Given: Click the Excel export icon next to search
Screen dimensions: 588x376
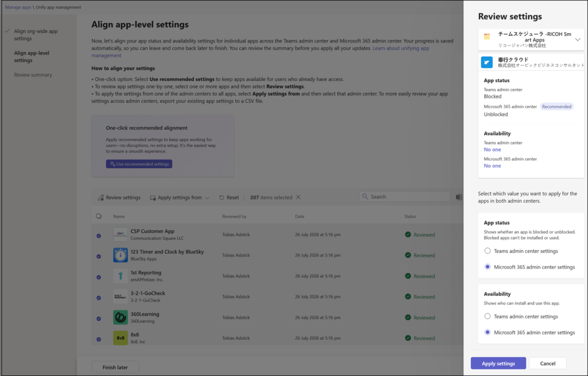Looking at the screenshot, I should 459,197.
